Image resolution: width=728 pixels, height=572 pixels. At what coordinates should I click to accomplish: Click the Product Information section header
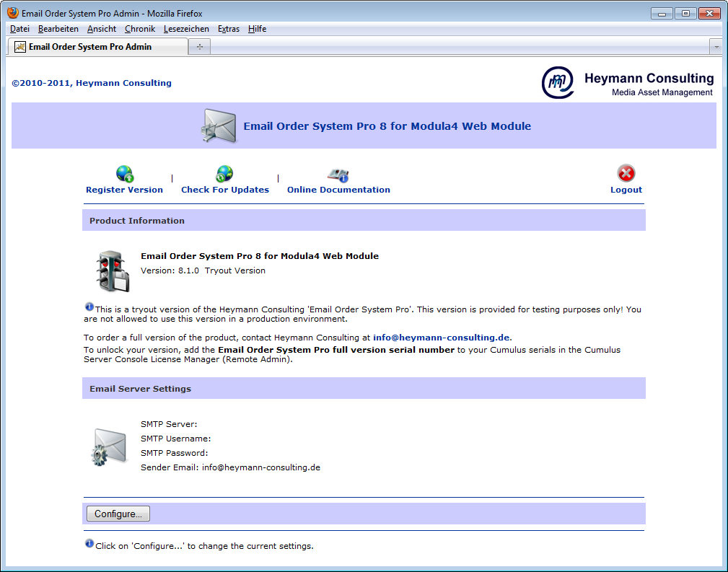364,220
